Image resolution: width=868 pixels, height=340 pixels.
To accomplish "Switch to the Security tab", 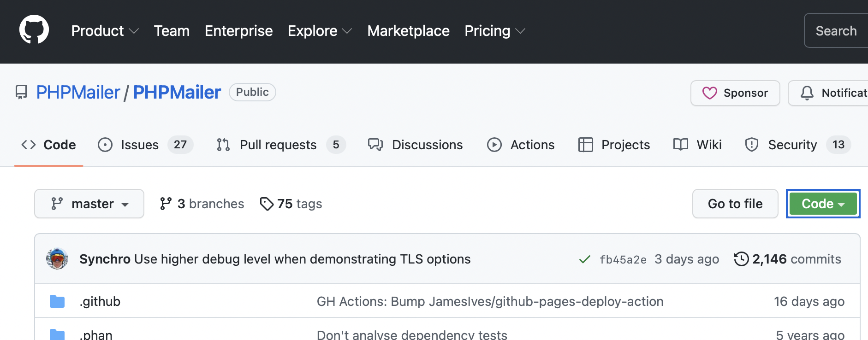I will (x=798, y=145).
